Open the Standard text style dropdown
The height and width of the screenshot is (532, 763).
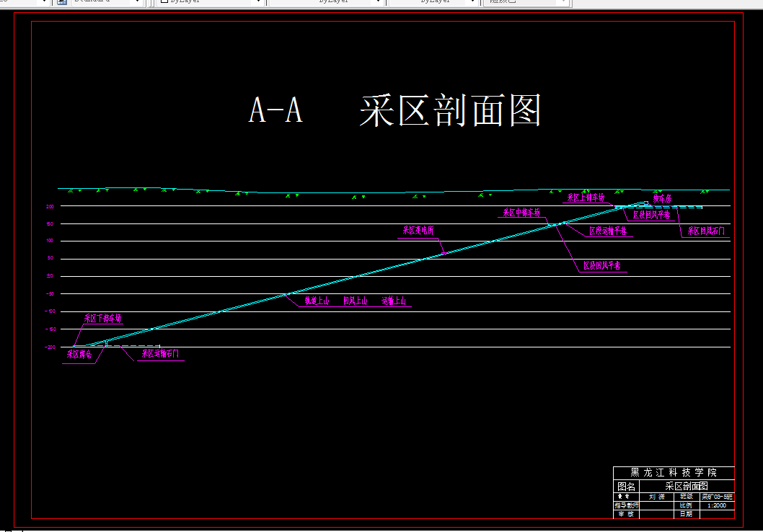(107, 2)
